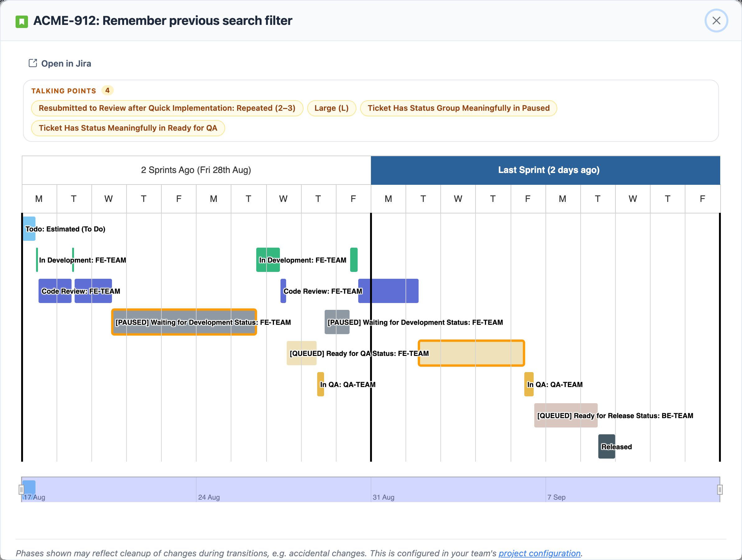Select the 2 Sprints Ago sprint header

196,170
